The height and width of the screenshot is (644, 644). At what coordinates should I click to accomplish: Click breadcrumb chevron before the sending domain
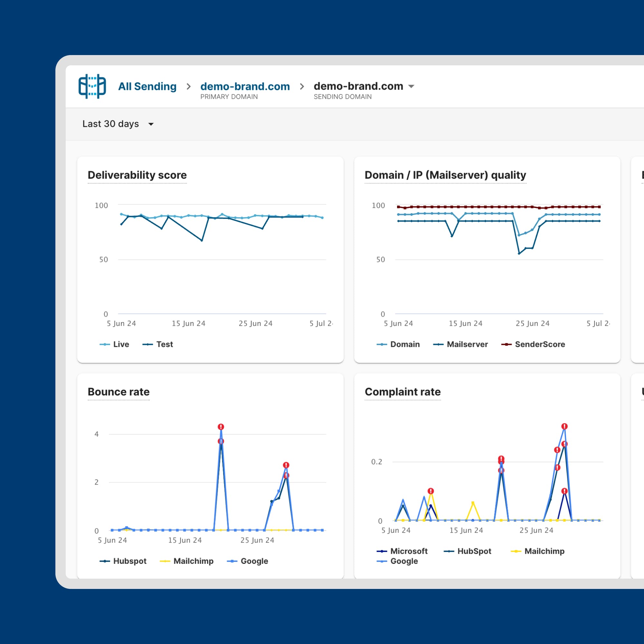pyautogui.click(x=302, y=87)
